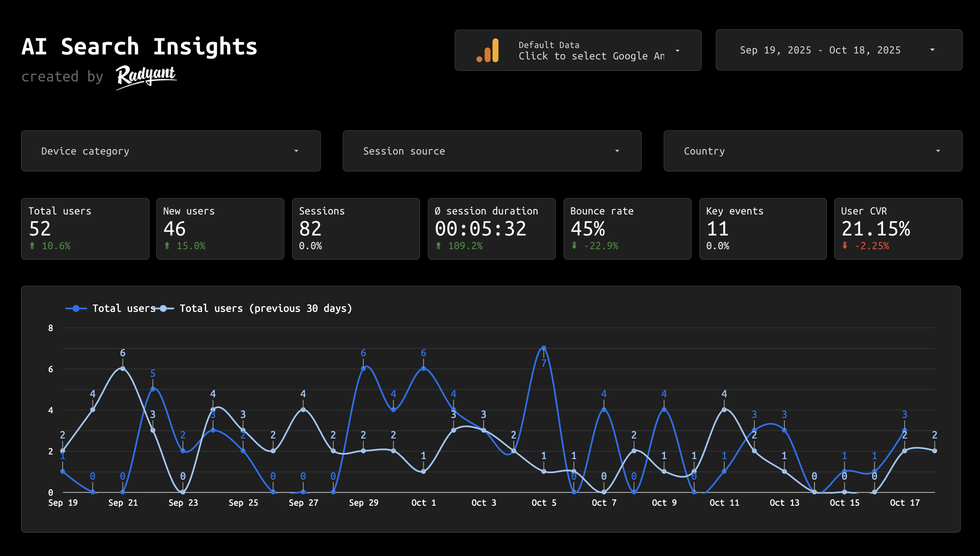Expand the Session source filter
Image resolution: width=980 pixels, height=556 pixels.
point(492,151)
